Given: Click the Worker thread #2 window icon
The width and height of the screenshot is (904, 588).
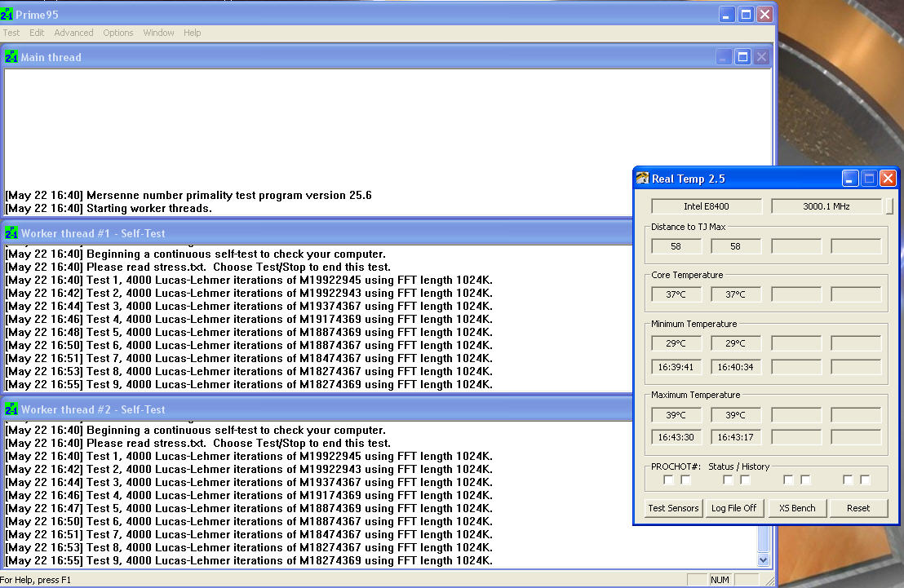Looking at the screenshot, I should tap(11, 409).
